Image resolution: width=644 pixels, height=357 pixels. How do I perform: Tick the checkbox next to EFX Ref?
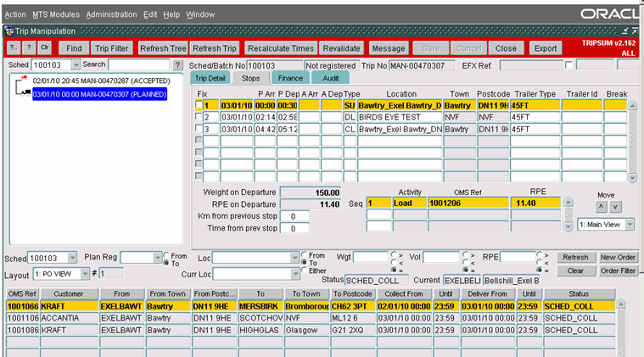pos(568,65)
